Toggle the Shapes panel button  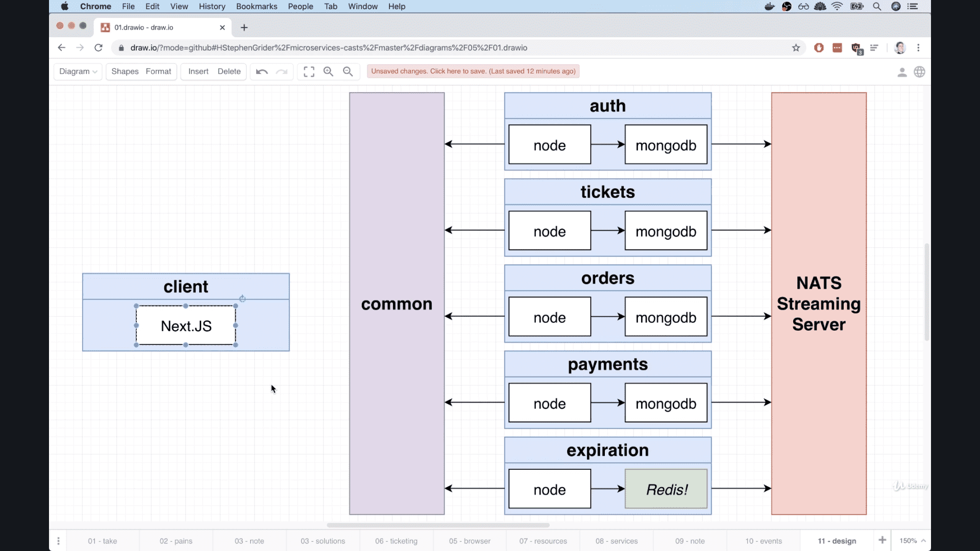[125, 71]
